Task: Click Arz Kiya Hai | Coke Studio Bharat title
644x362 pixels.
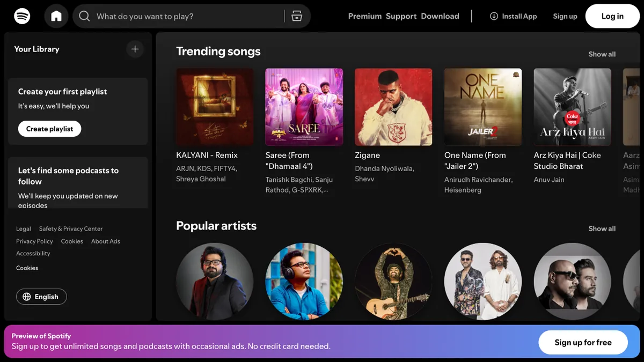Action: (567, 160)
